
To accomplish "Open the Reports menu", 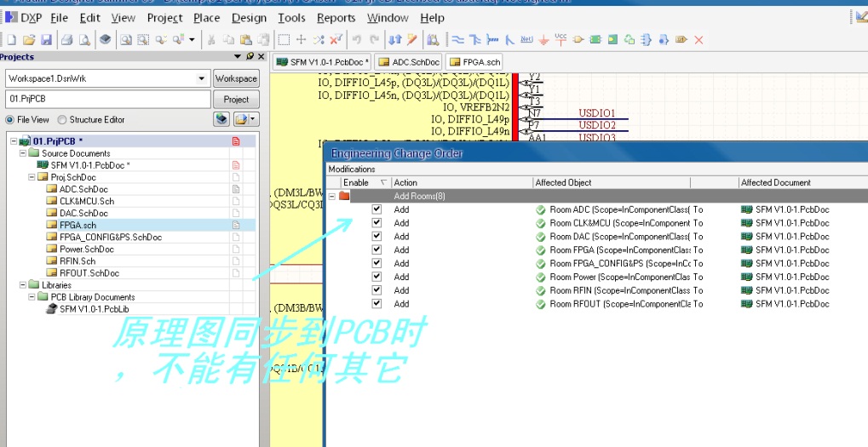I will coord(336,18).
